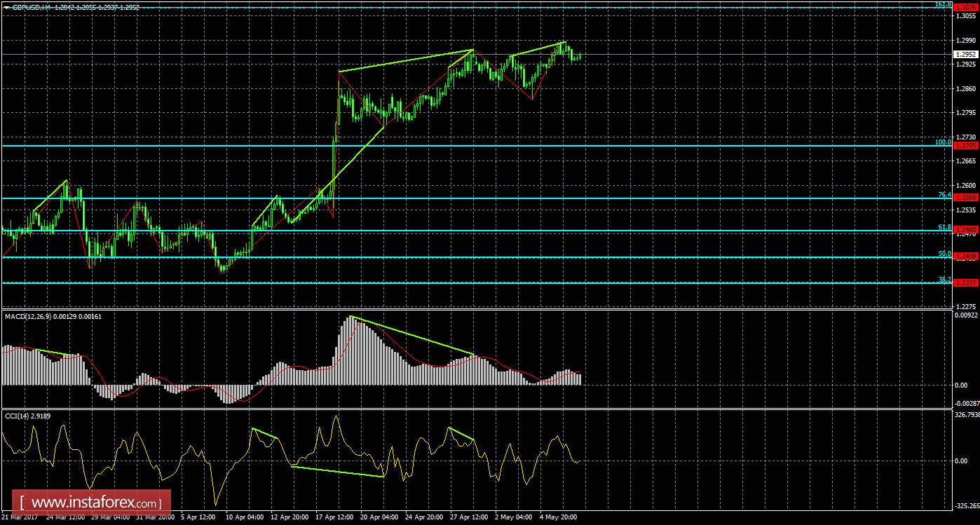Screen dimensions: 980x525
Task: Click the red 1.2480 Fibonacci price tag
Action: tap(965, 230)
